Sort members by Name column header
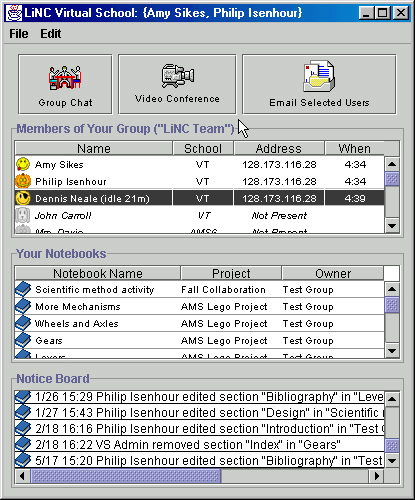Viewport: 415px width, 500px height. tap(94, 148)
